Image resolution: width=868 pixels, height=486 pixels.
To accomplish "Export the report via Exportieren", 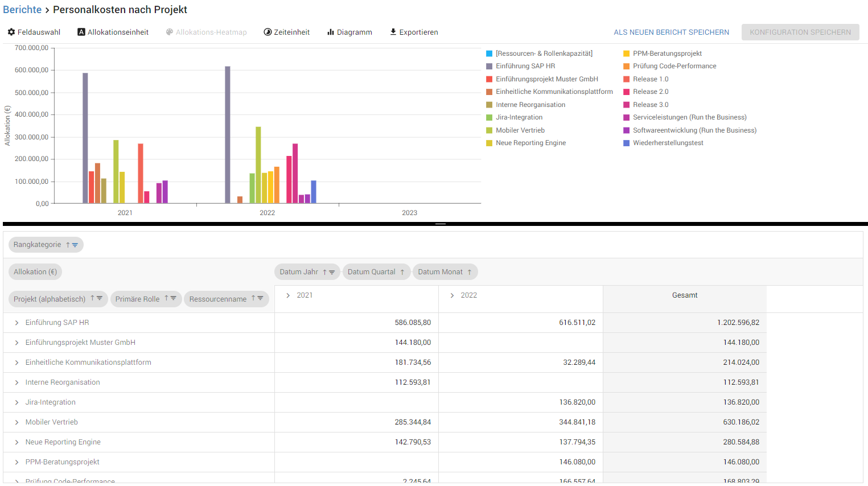I will click(414, 32).
